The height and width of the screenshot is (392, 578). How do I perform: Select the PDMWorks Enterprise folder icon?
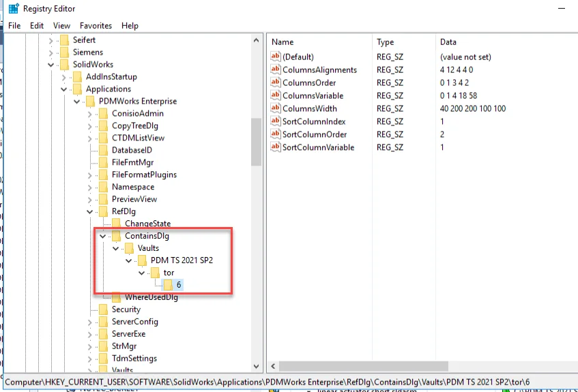click(90, 101)
